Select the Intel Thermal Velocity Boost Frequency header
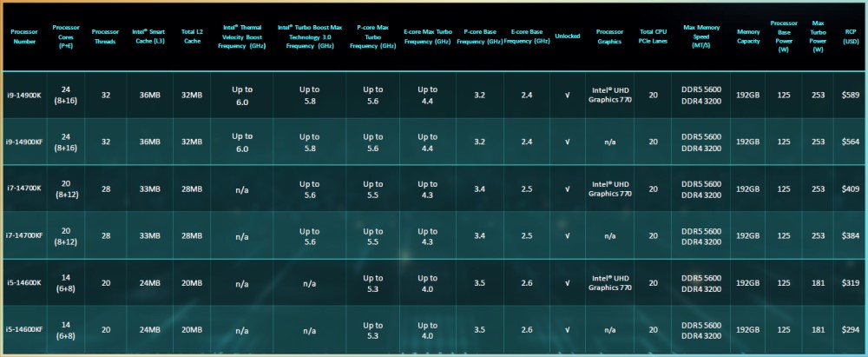The image size is (868, 357). (241, 35)
